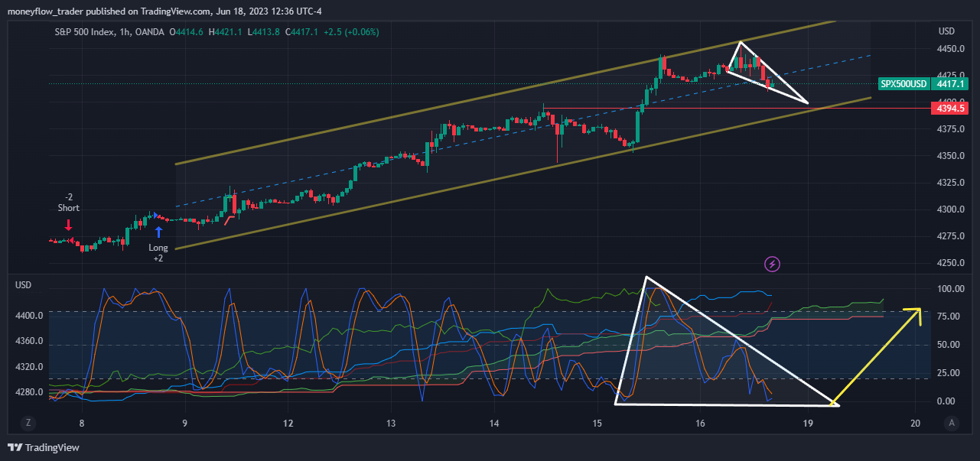Click the TradingView logo at bottom left
980x461 pixels.
pyautogui.click(x=44, y=447)
